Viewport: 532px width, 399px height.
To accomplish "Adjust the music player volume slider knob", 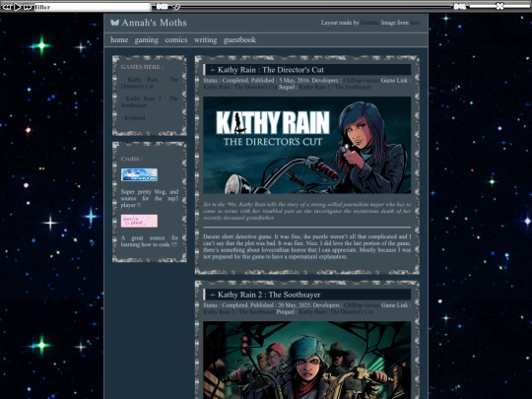I will tap(499, 6).
